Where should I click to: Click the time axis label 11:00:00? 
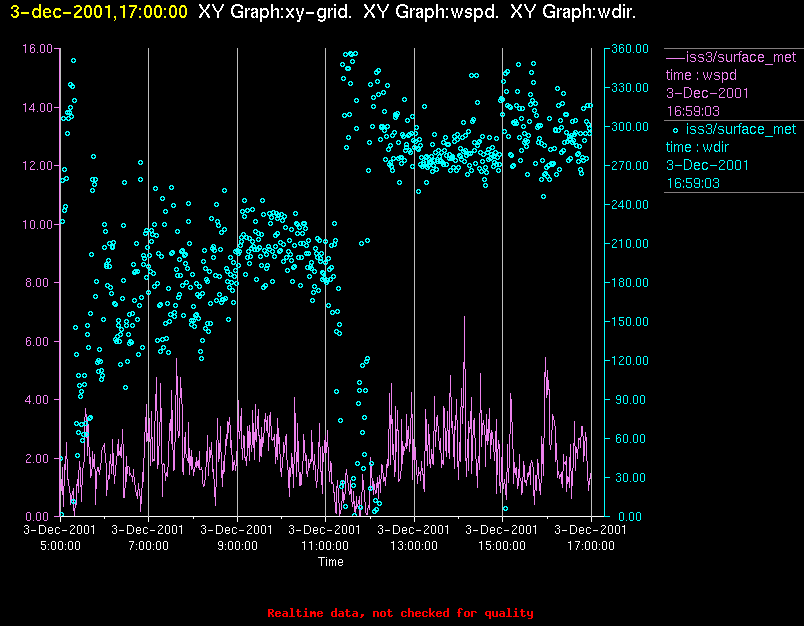(325, 546)
